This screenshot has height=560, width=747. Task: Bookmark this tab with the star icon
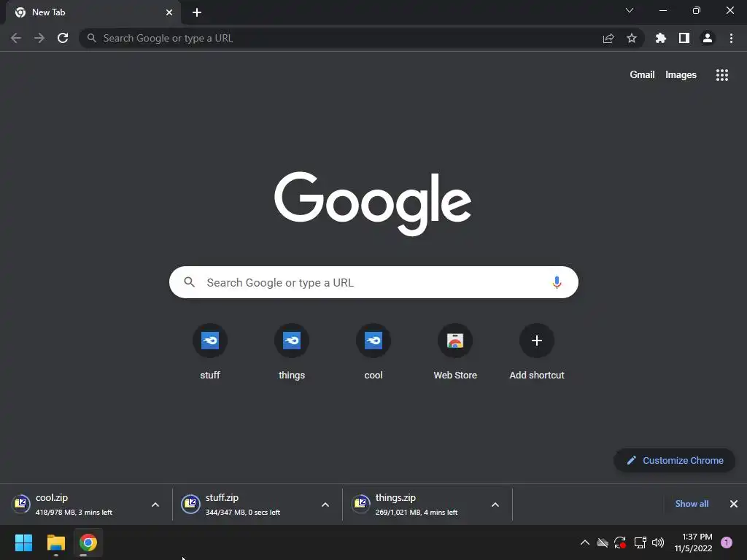[x=632, y=38]
